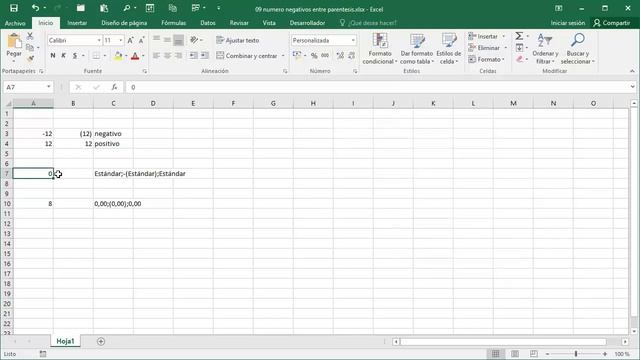
Task: Align text to the left
Action: 156,56
